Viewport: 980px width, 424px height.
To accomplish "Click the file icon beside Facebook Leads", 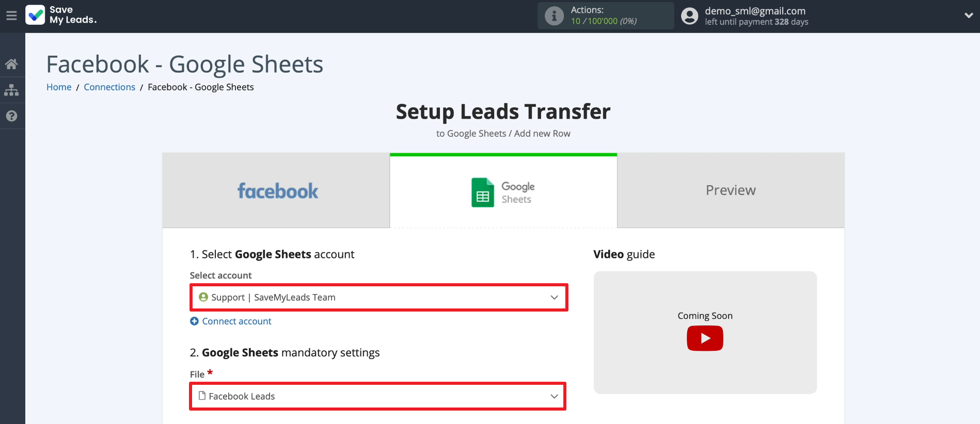I will (202, 396).
